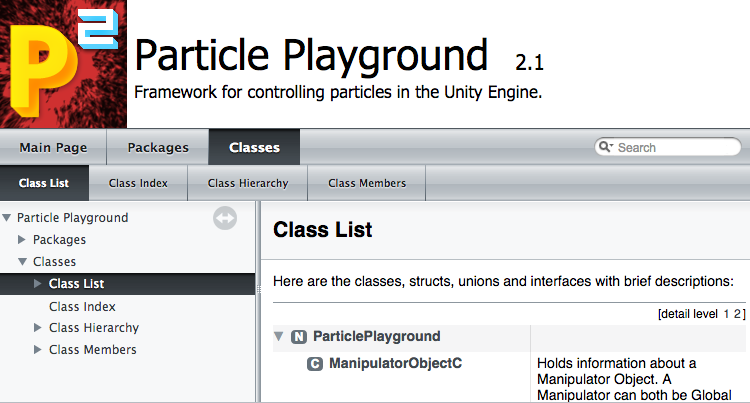Open the ManipulatorObjectC class link
Screen dimensions: 750x403
point(396,363)
